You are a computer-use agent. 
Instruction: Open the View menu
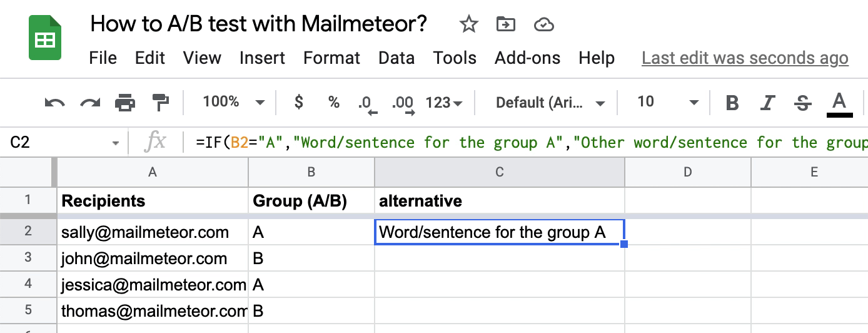pos(202,58)
